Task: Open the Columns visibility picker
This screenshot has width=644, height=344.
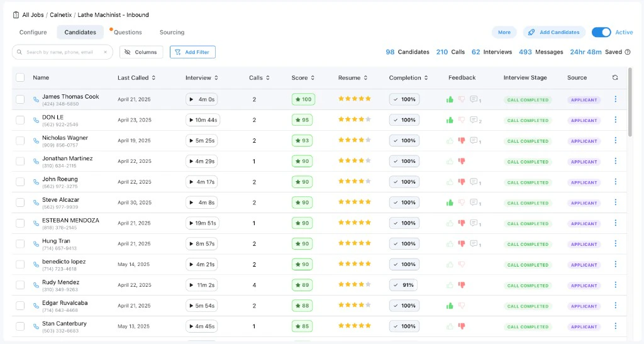Action: click(142, 52)
